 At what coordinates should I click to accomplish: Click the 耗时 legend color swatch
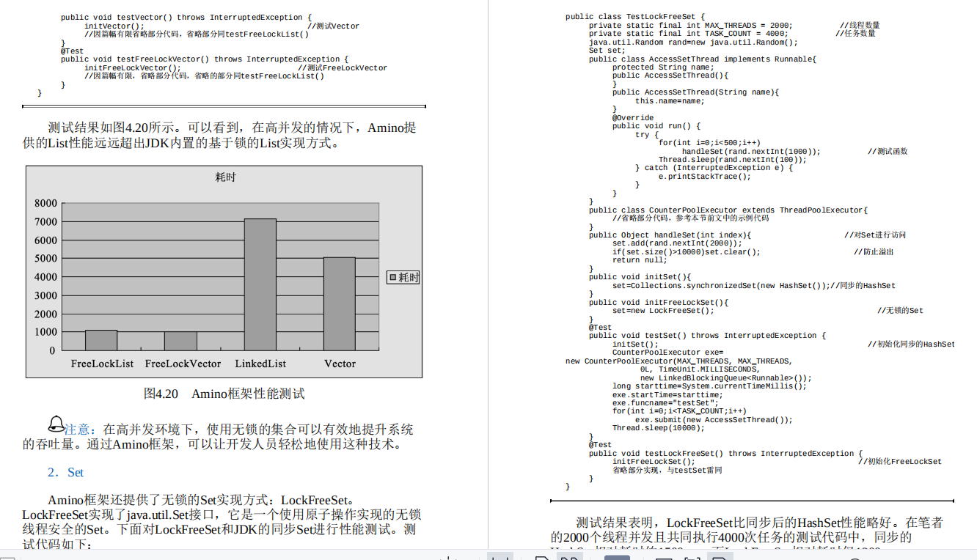[393, 278]
